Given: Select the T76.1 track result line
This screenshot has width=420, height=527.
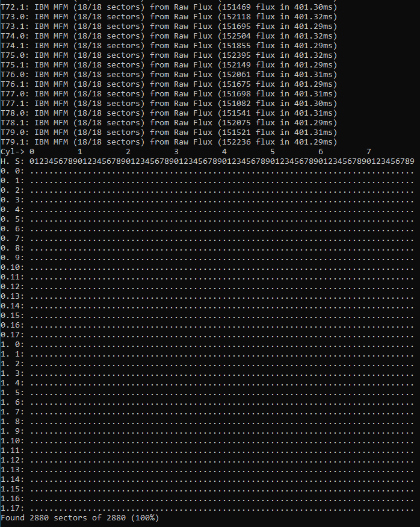Looking at the screenshot, I should pos(168,84).
